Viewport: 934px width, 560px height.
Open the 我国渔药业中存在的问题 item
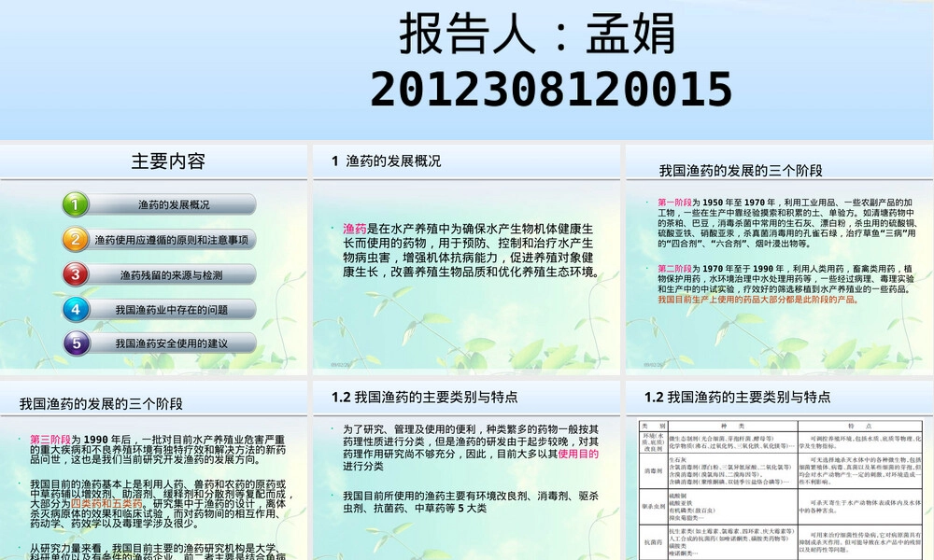pyautogui.click(x=172, y=310)
